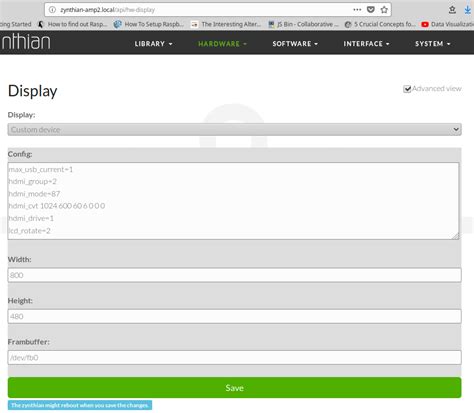Open '5 Crucial Concepts fo...' bookmark

point(380,24)
